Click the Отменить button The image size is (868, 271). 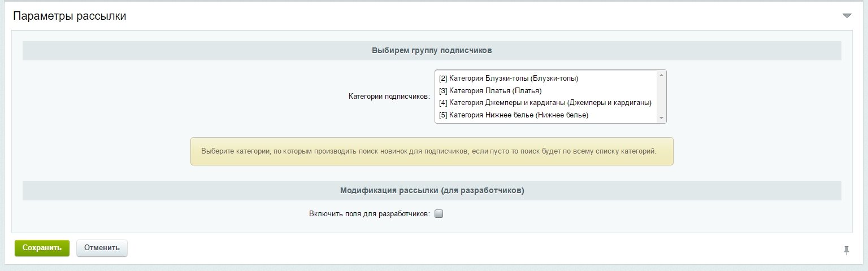pyautogui.click(x=102, y=248)
